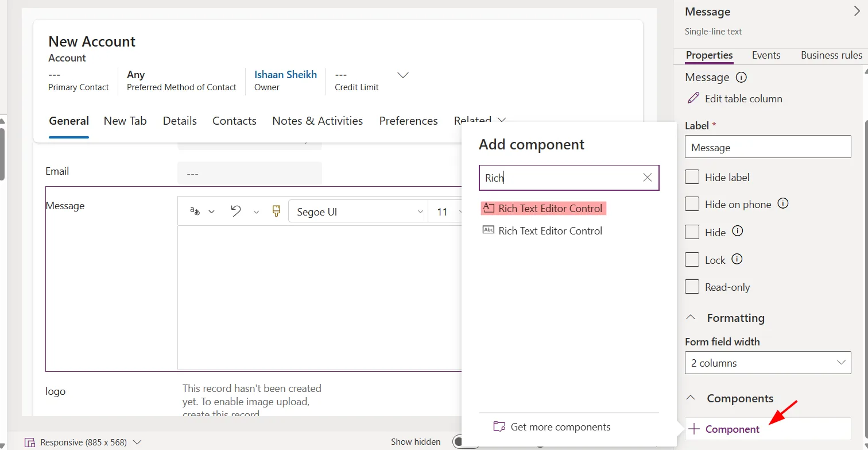Click the info icon beside Message heading
The width and height of the screenshot is (868, 450).
(741, 77)
